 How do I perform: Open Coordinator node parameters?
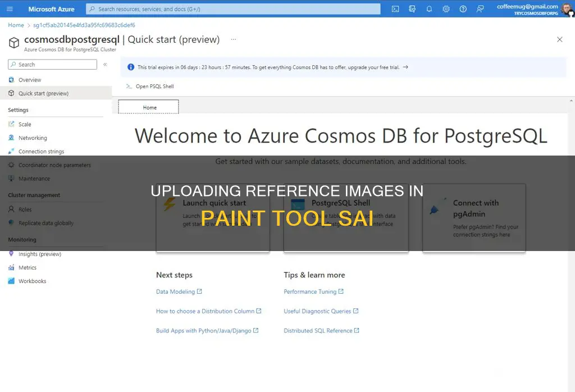pos(56,165)
